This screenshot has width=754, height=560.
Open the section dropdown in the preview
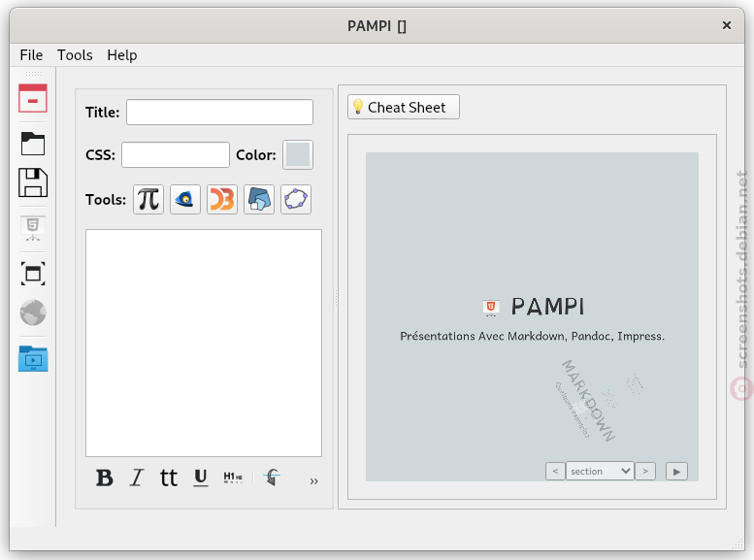pyautogui.click(x=600, y=471)
